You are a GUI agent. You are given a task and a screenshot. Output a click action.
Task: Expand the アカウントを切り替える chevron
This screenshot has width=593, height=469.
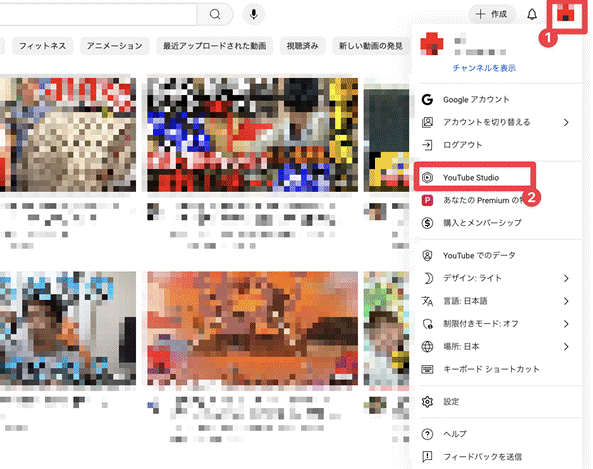pyautogui.click(x=566, y=122)
